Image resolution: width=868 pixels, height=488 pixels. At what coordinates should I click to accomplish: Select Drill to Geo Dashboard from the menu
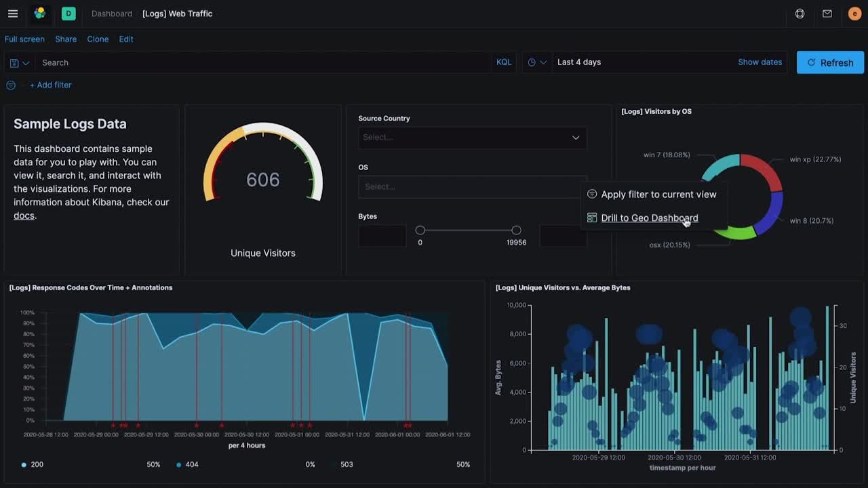[x=649, y=218]
